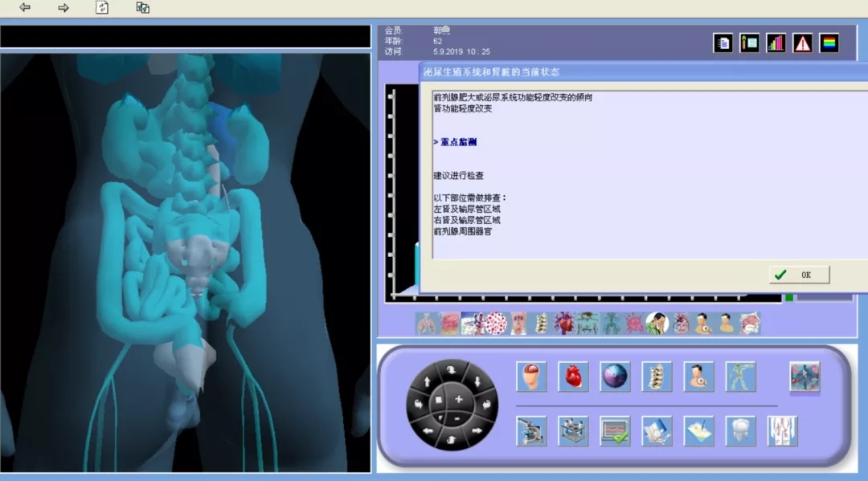This screenshot has width=868, height=481.
Task: Select the head/brain icon in control panel
Action: [531, 377]
